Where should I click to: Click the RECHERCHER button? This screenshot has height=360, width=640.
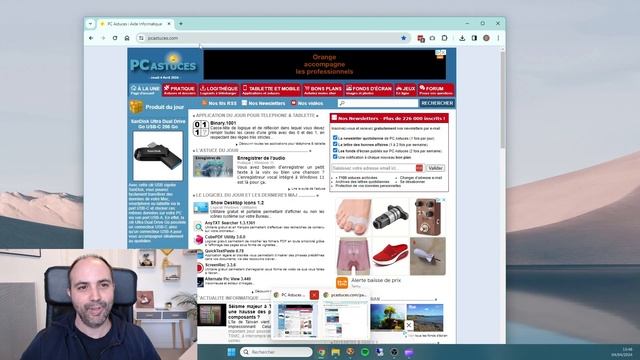click(x=437, y=103)
